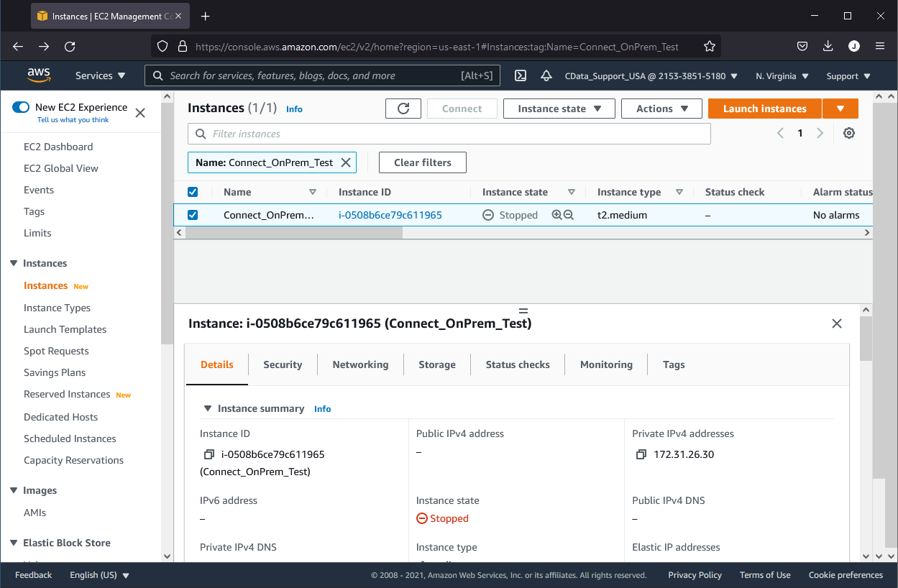This screenshot has width=898, height=588.
Task: Open the AWS CloudShell terminal icon
Action: tap(520, 75)
